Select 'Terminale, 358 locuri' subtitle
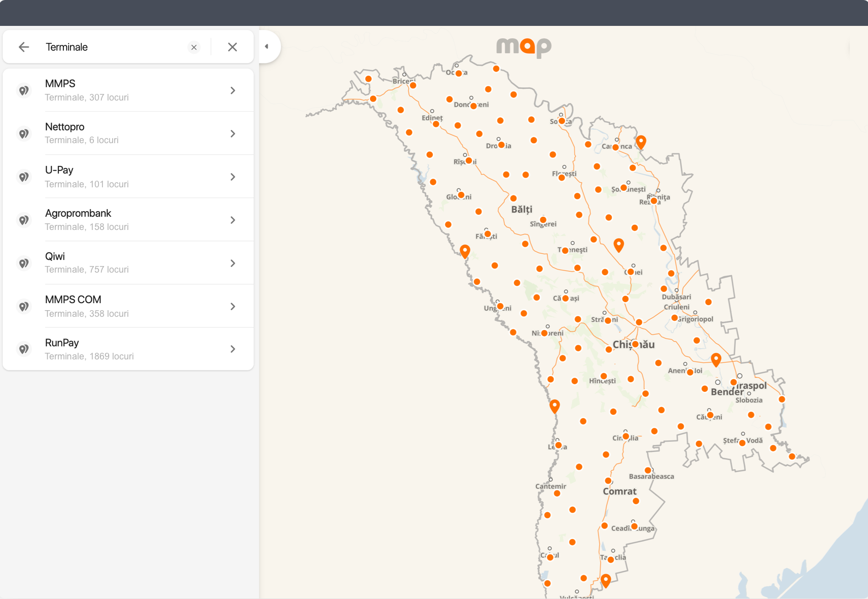 pos(87,314)
